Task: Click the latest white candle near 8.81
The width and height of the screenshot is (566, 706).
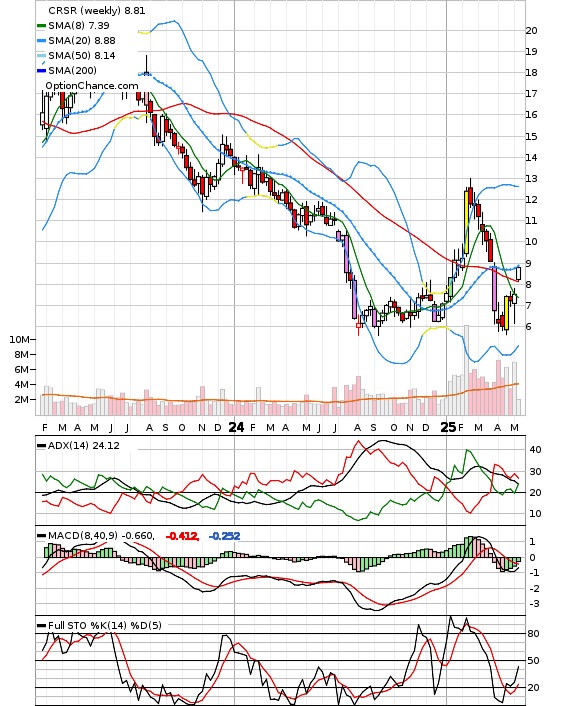Action: click(519, 273)
